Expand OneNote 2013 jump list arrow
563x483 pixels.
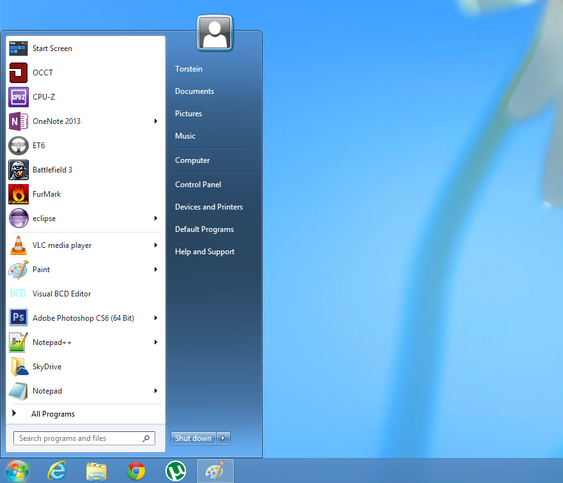(155, 121)
